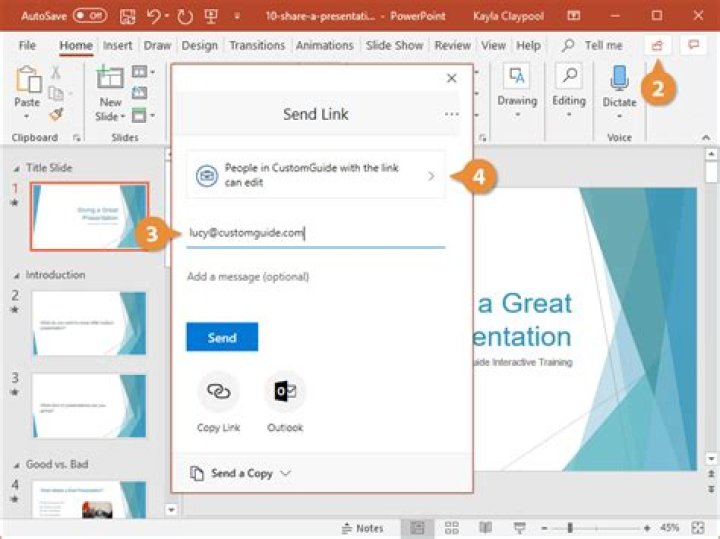Go to the Review tab
Image resolution: width=720 pixels, height=539 pixels.
pyautogui.click(x=452, y=45)
